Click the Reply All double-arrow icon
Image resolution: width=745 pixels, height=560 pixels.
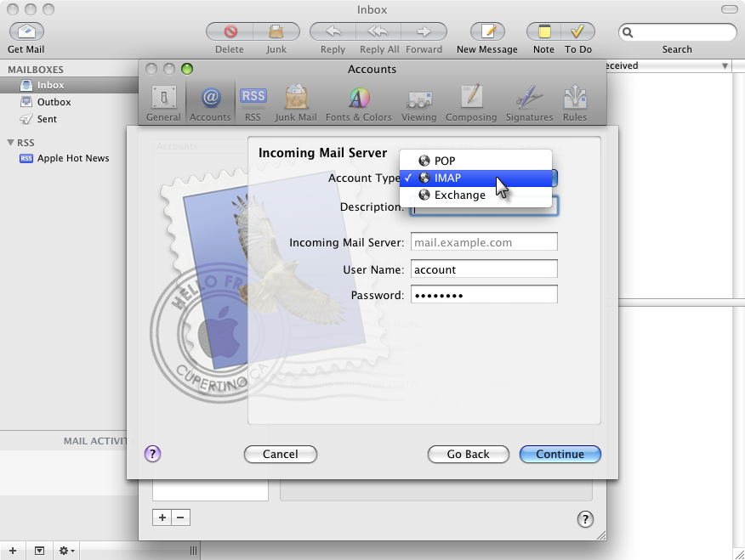(x=378, y=31)
